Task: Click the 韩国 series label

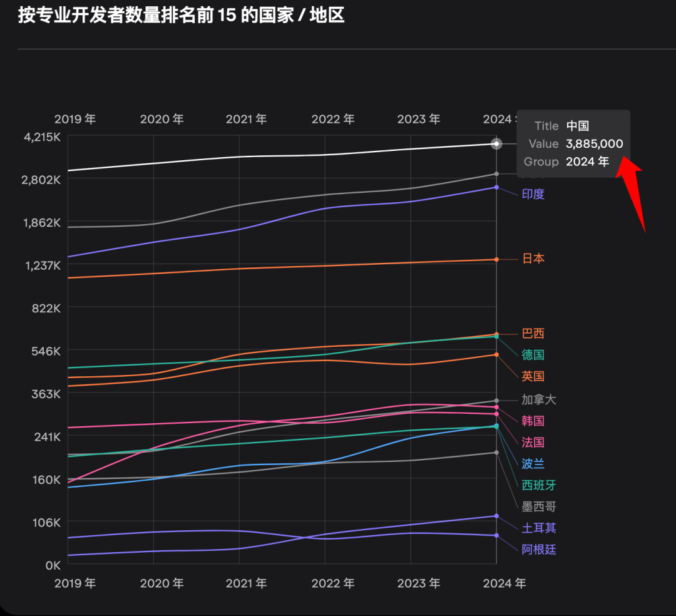Action: tap(533, 421)
